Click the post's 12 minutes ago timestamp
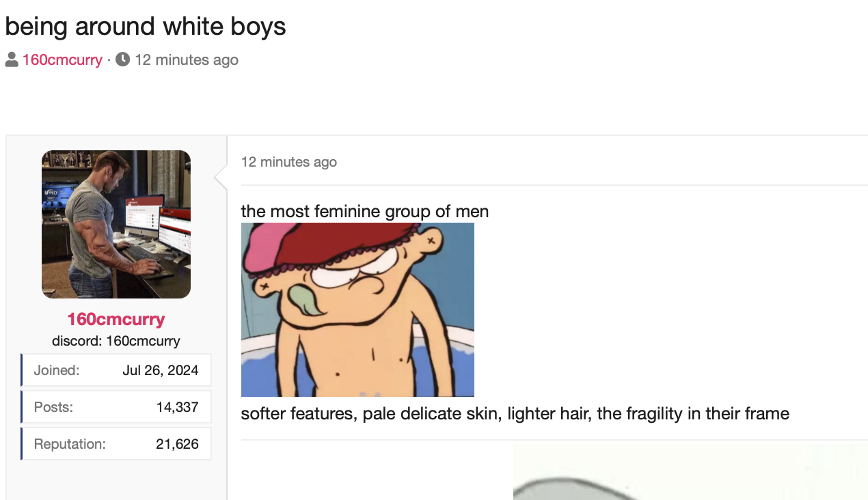This screenshot has height=500, width=868. pos(289,162)
